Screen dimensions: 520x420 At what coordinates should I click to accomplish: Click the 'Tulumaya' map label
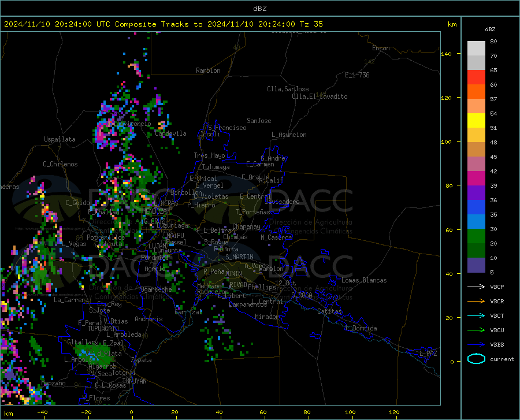(x=216, y=167)
